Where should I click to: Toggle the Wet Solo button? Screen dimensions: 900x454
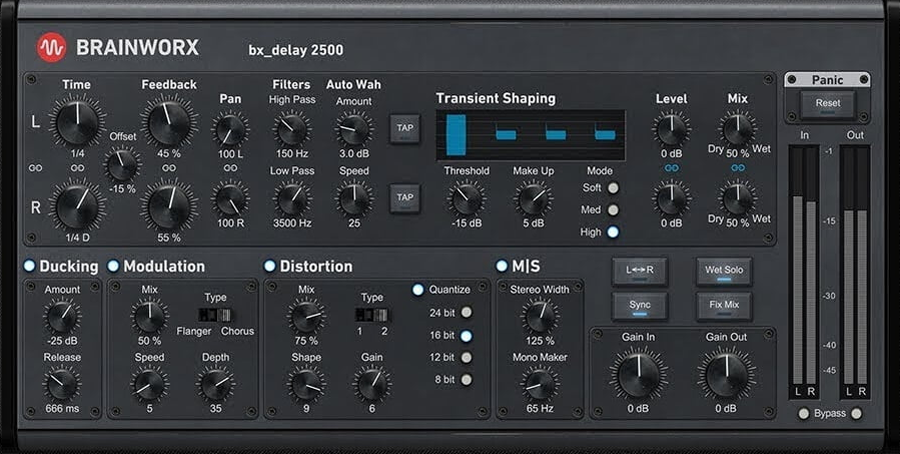[724, 271]
